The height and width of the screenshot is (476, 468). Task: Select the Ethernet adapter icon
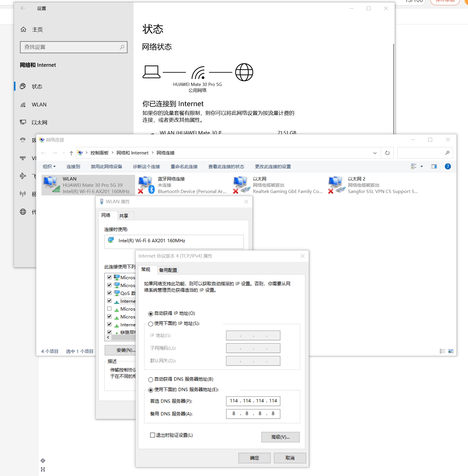click(x=241, y=185)
